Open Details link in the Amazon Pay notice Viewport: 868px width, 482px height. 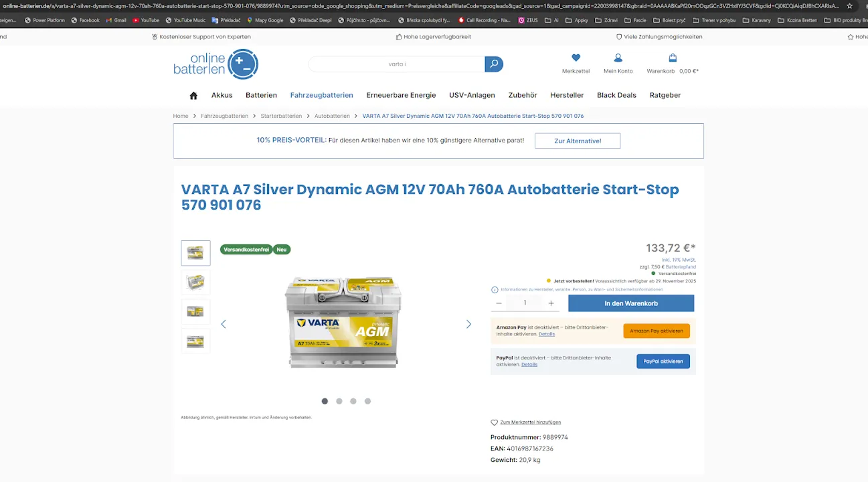pyautogui.click(x=547, y=334)
